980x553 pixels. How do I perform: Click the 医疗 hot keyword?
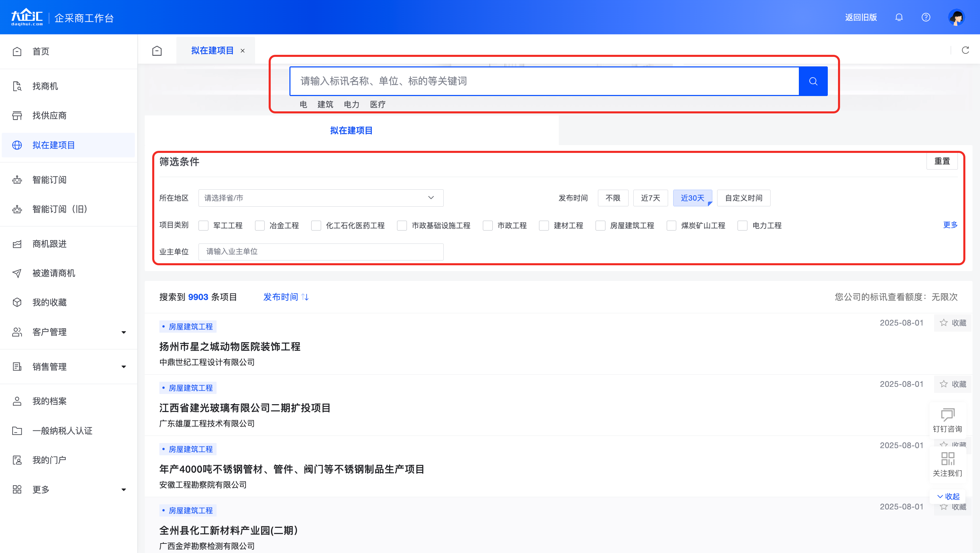(x=378, y=105)
